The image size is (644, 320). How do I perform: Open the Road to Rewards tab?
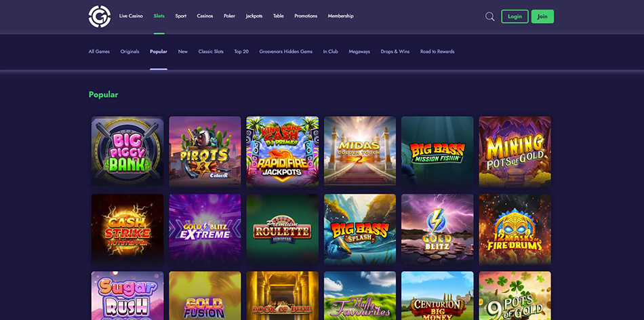pyautogui.click(x=437, y=52)
